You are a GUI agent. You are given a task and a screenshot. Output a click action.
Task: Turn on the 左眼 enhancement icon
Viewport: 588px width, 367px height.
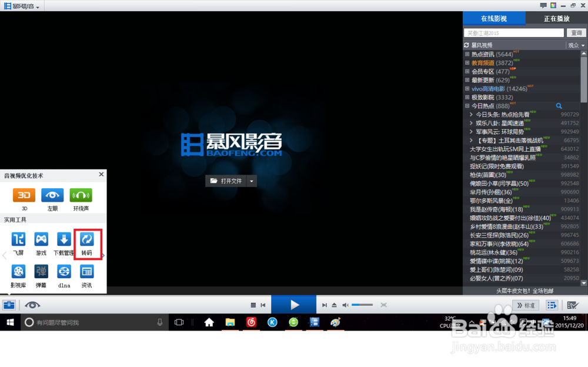pos(52,195)
